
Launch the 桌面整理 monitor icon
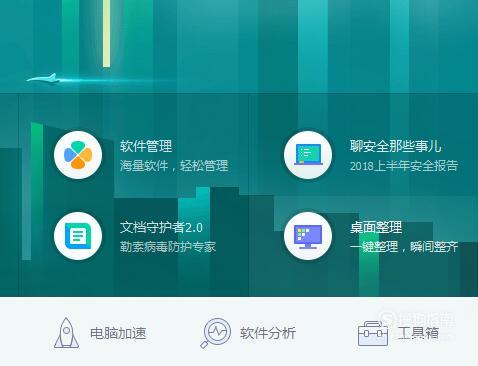point(308,236)
